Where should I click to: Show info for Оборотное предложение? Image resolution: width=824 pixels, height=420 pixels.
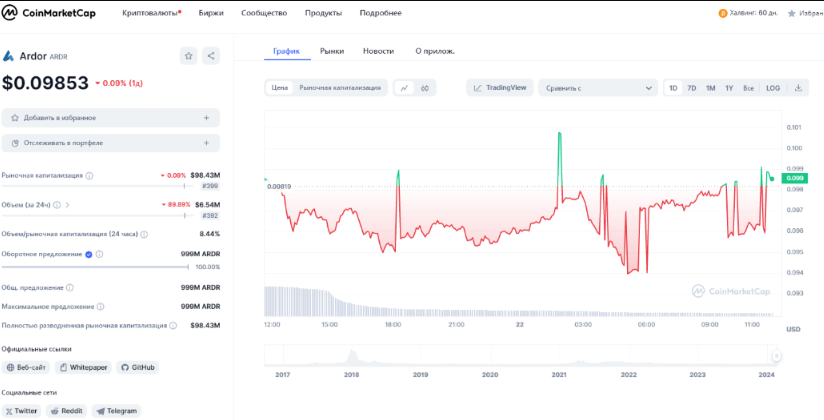point(99,254)
